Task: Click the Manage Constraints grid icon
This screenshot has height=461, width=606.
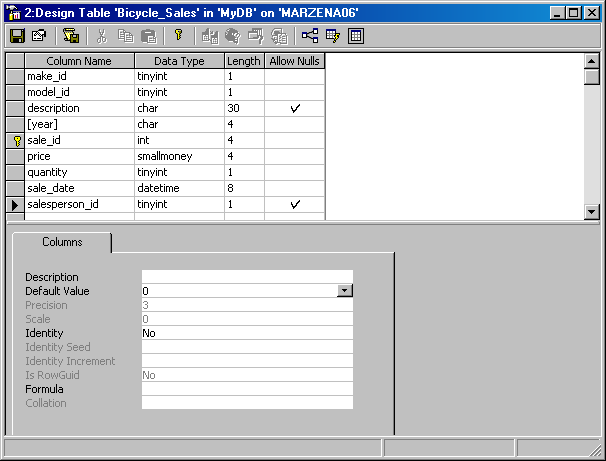Action: (356, 35)
